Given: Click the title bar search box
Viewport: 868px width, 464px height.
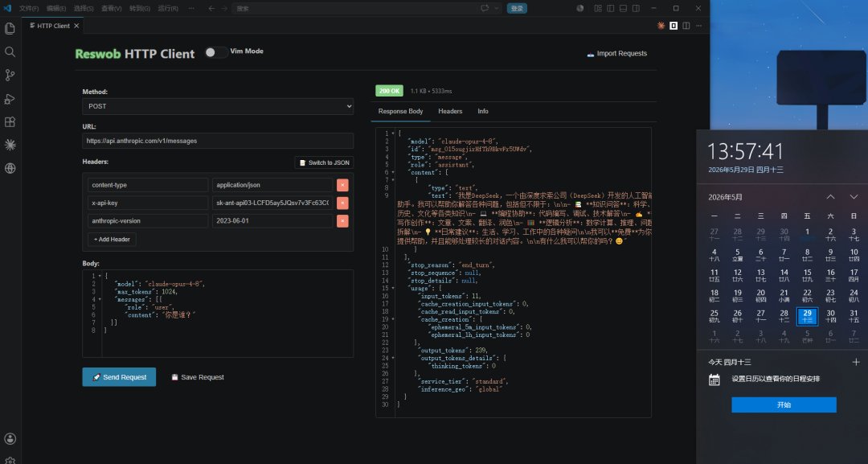Looking at the screenshot, I should [x=356, y=8].
